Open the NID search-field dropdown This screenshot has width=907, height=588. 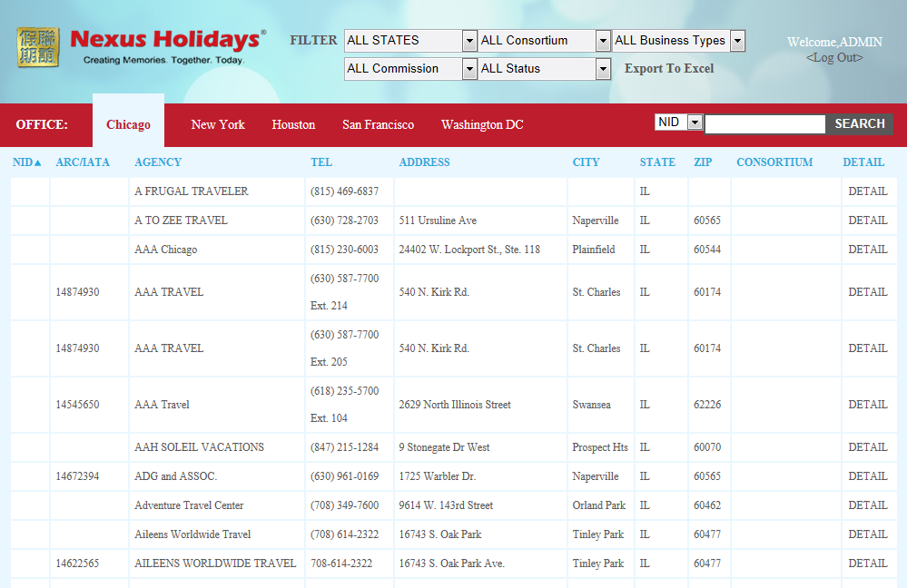tap(678, 122)
